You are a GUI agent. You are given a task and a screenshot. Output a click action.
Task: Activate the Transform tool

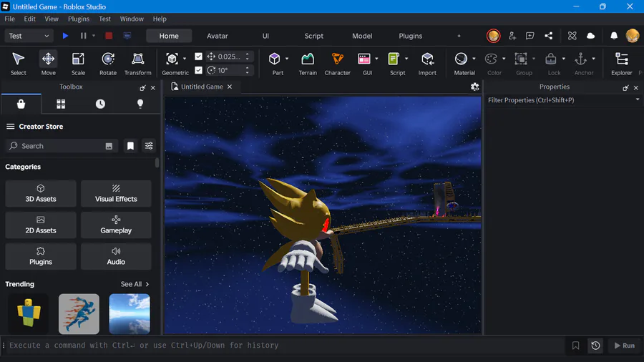click(x=137, y=63)
